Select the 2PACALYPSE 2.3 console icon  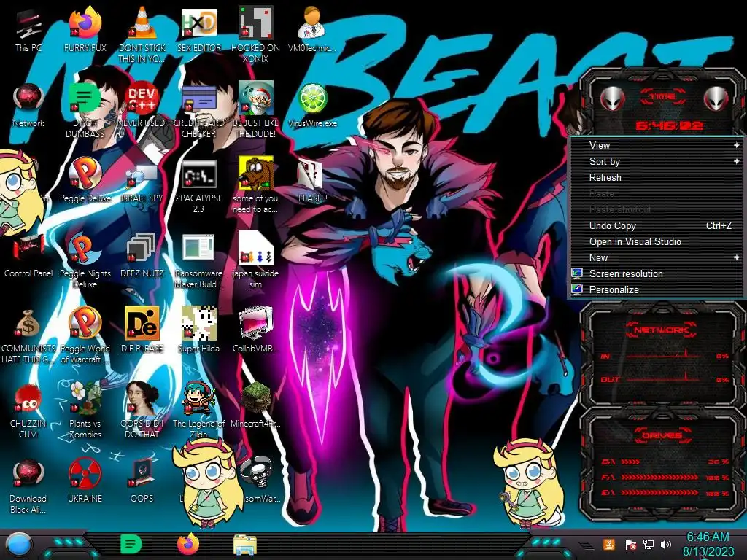click(x=198, y=174)
